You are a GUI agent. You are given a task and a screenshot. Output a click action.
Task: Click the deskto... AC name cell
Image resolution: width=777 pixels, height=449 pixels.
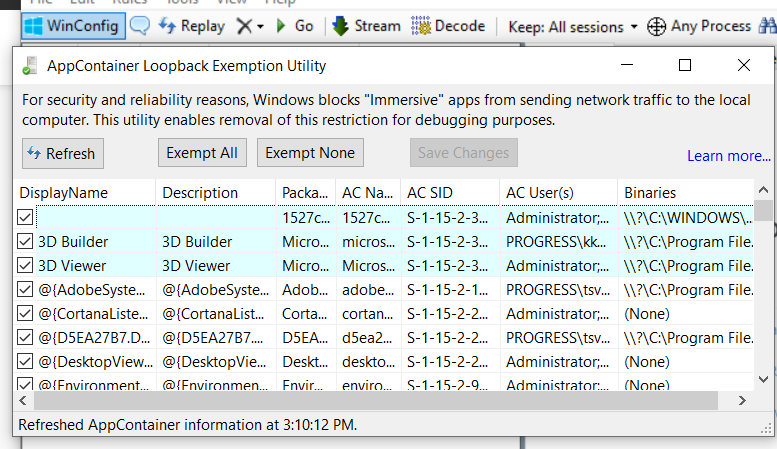coord(368,362)
